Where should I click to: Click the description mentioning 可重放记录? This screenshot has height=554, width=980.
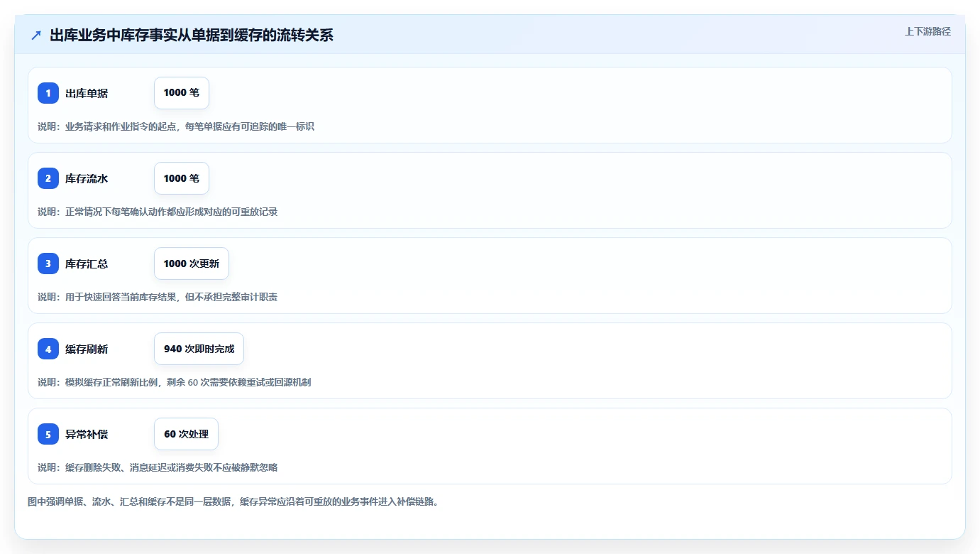click(158, 212)
